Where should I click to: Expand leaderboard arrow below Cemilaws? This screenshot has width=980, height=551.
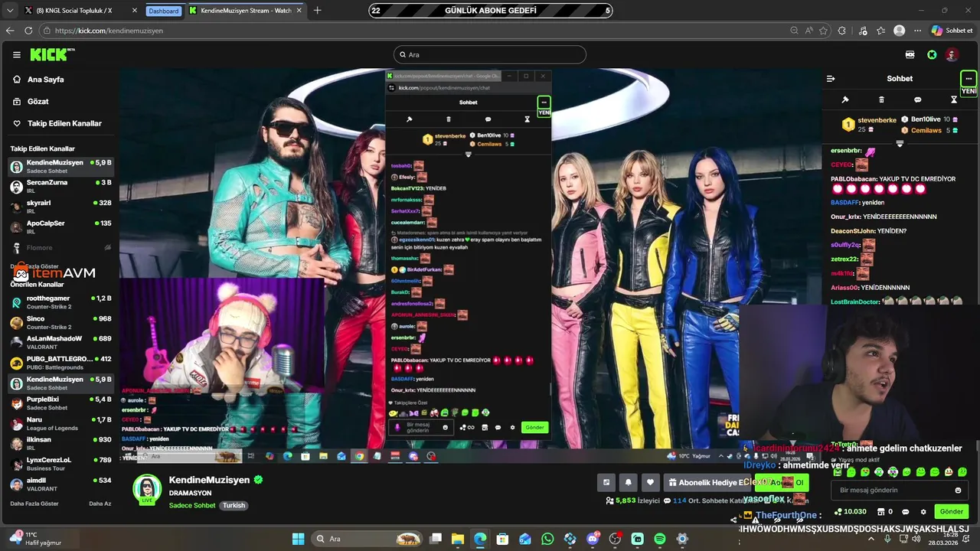coord(900,143)
